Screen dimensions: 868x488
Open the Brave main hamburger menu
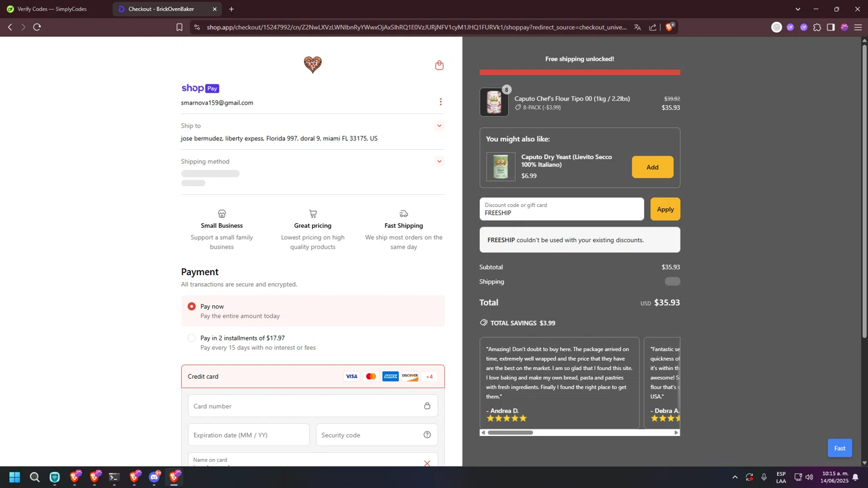click(x=858, y=27)
